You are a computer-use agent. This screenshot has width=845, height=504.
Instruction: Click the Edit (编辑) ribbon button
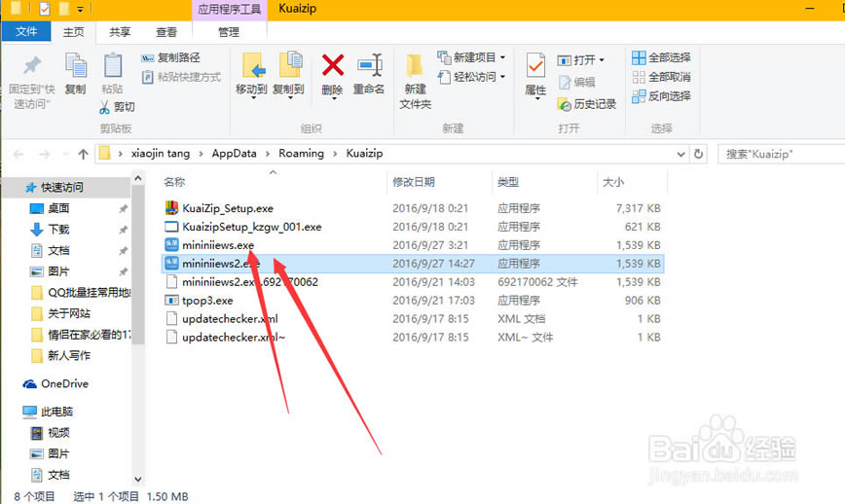(576, 82)
